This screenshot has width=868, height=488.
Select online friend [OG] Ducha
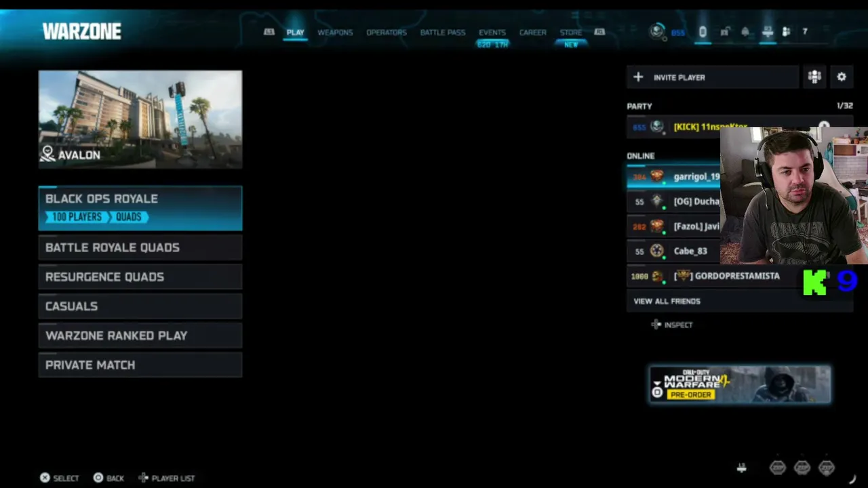pos(673,201)
